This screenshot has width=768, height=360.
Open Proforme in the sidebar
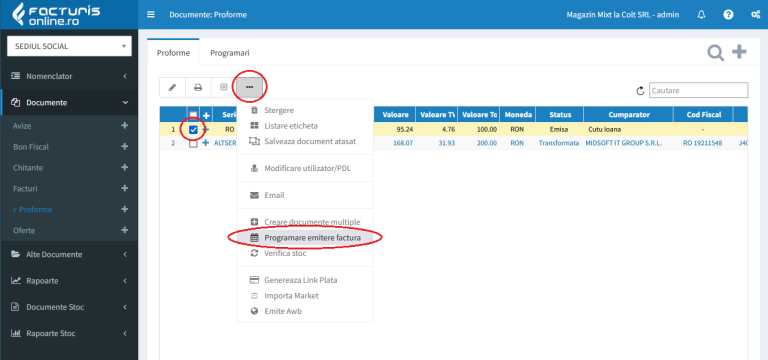[x=35, y=210]
